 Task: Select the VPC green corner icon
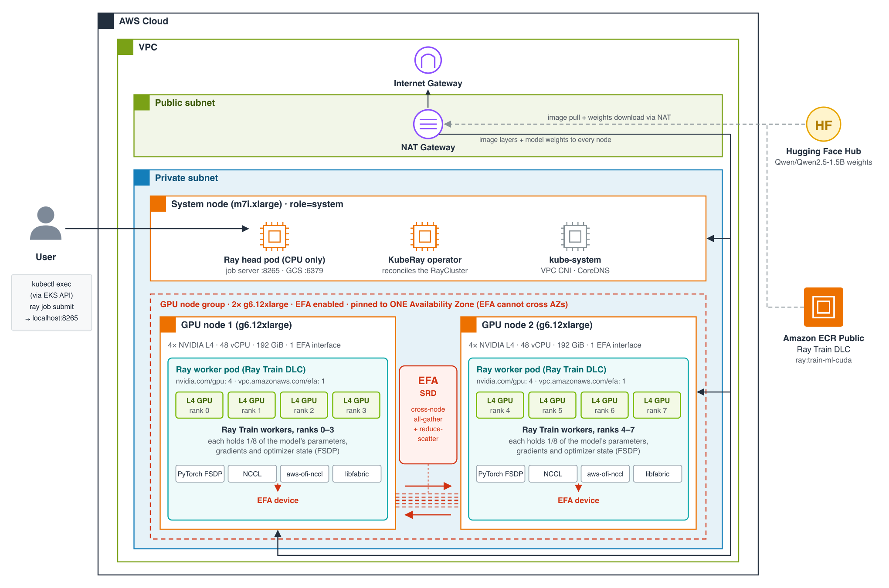click(126, 47)
